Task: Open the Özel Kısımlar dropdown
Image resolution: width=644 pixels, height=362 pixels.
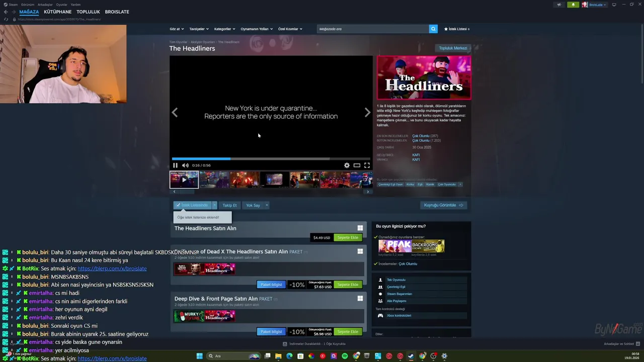Action: 290,29
